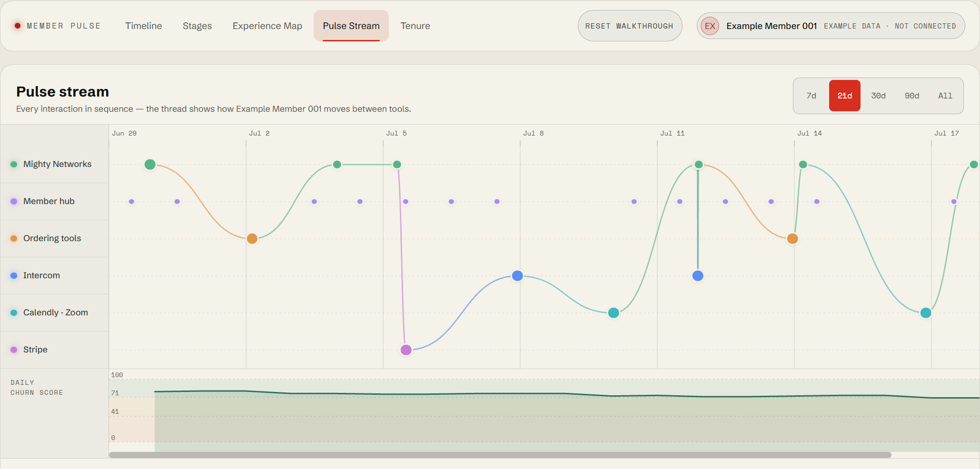This screenshot has height=469, width=980.
Task: Click the Mighty Networks node above the Jul 11 Intercom node
Action: coord(699,165)
